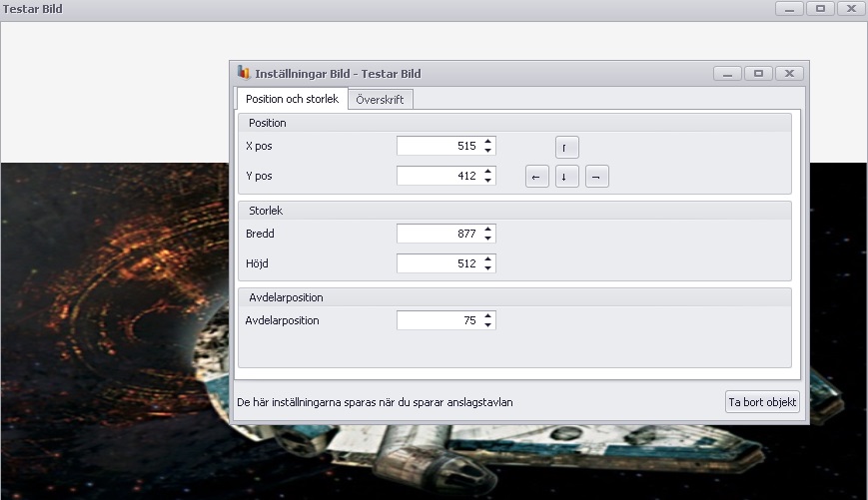Click the Ta bort objekt button
This screenshot has height=500, width=868.
pos(762,402)
